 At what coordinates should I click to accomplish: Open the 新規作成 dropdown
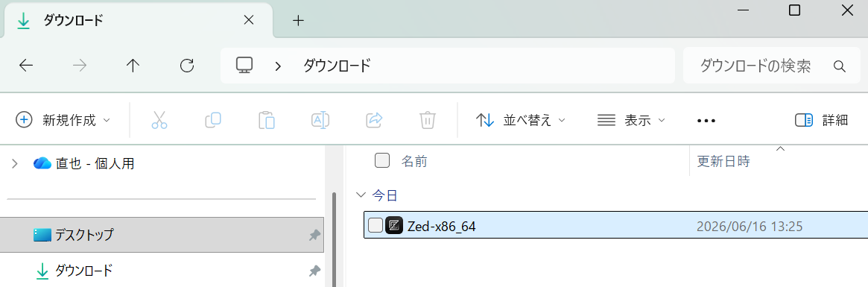coord(63,120)
